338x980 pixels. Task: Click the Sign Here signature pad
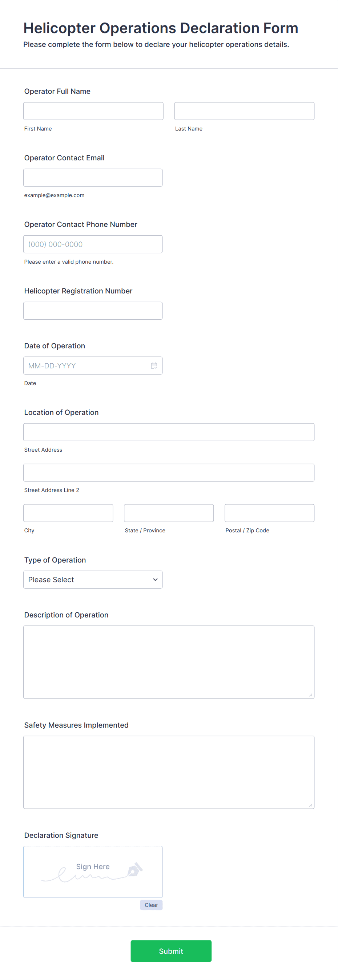(x=93, y=872)
